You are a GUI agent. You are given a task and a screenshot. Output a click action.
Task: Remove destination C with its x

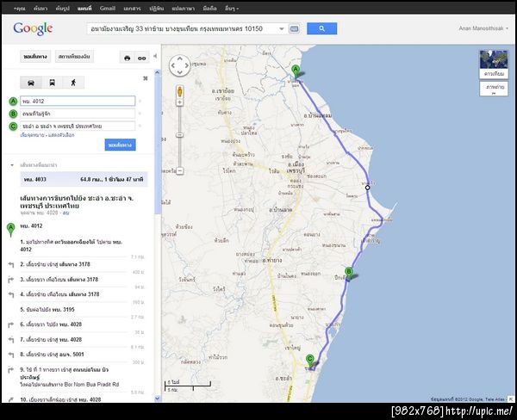click(140, 127)
